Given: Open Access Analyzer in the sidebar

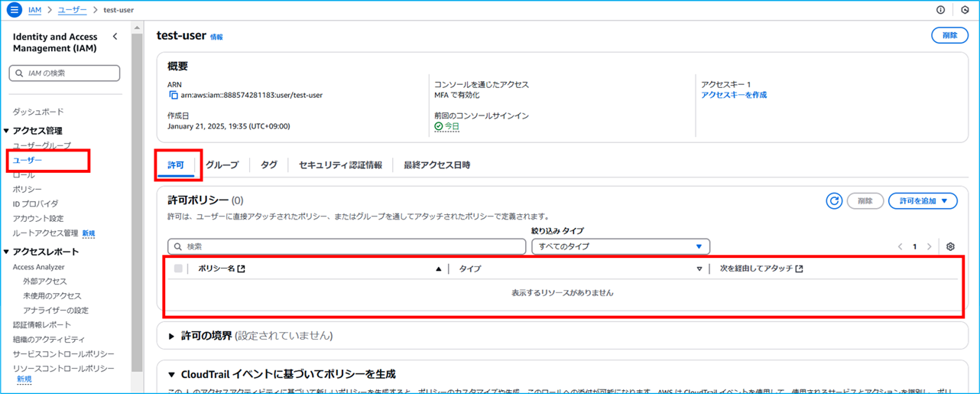Looking at the screenshot, I should [x=39, y=267].
